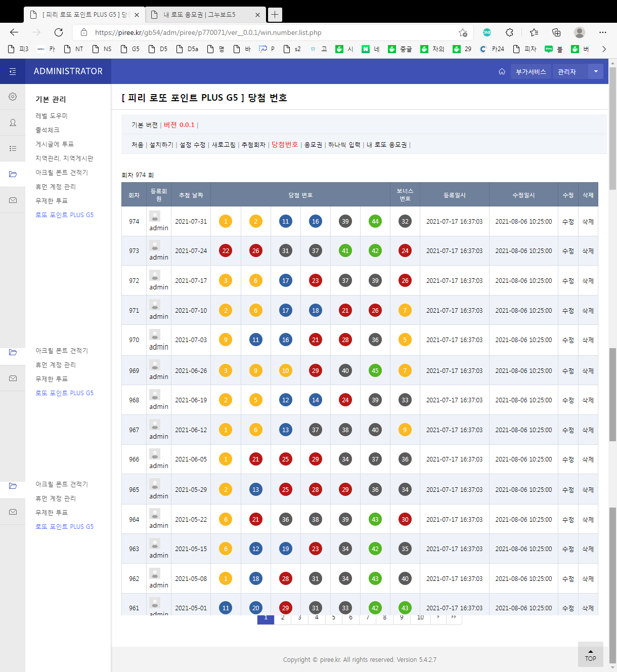Click the mail envelope sidebar icon
The width and height of the screenshot is (617, 672).
point(13,200)
